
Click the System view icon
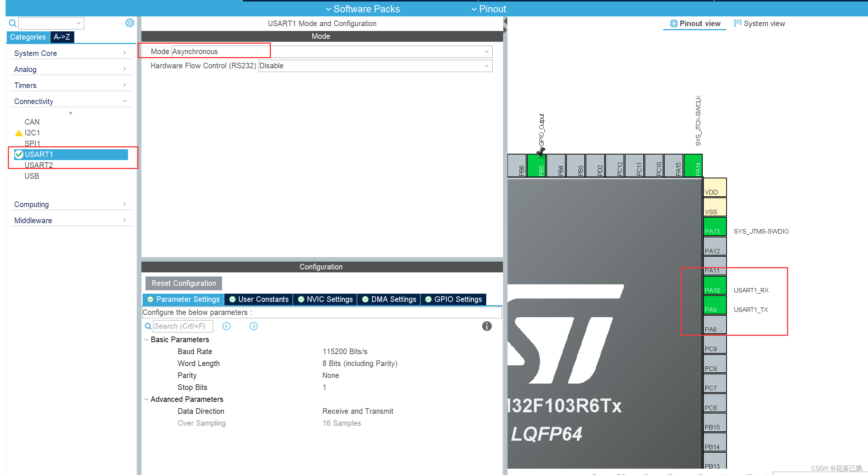(737, 23)
